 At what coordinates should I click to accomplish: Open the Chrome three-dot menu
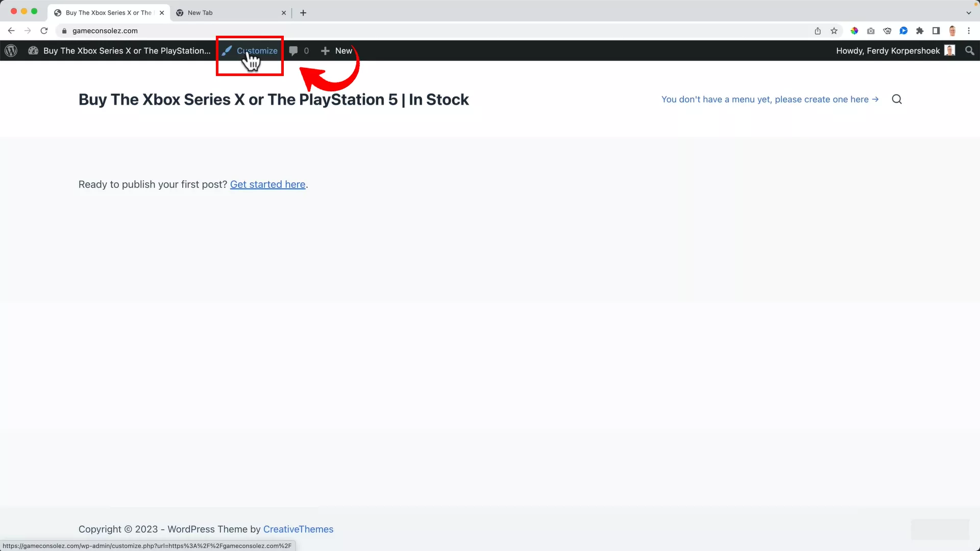pos(969,31)
